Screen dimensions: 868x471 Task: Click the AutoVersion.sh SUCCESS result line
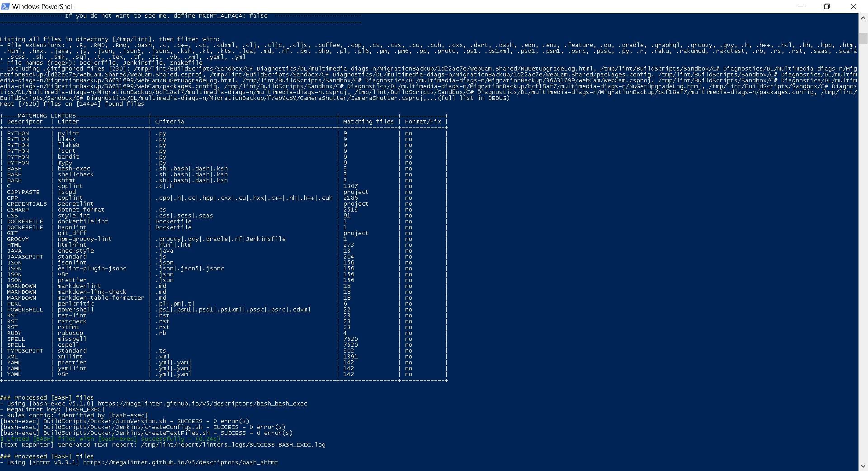point(125,421)
